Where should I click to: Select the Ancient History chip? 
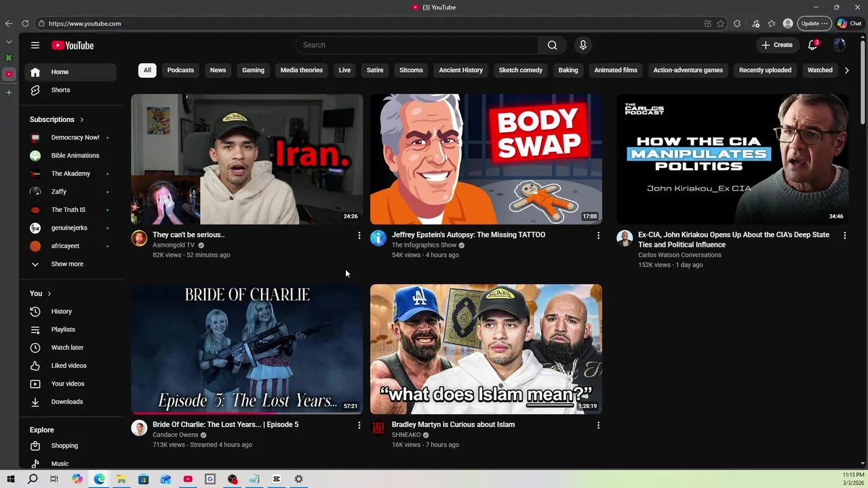tap(460, 70)
